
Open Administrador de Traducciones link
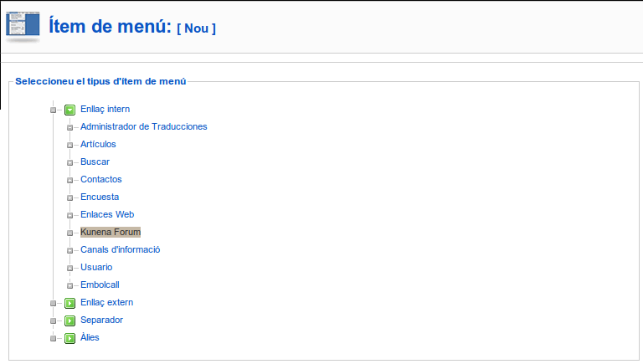143,127
